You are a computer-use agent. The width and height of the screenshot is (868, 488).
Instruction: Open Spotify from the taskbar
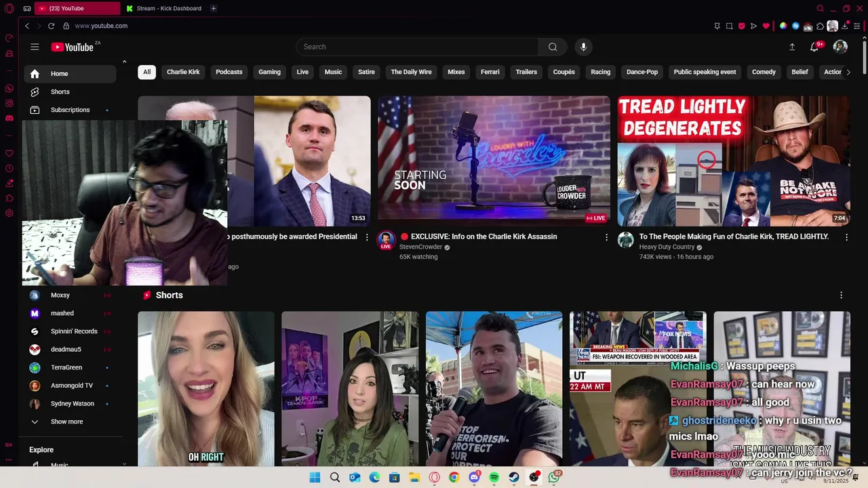click(494, 477)
